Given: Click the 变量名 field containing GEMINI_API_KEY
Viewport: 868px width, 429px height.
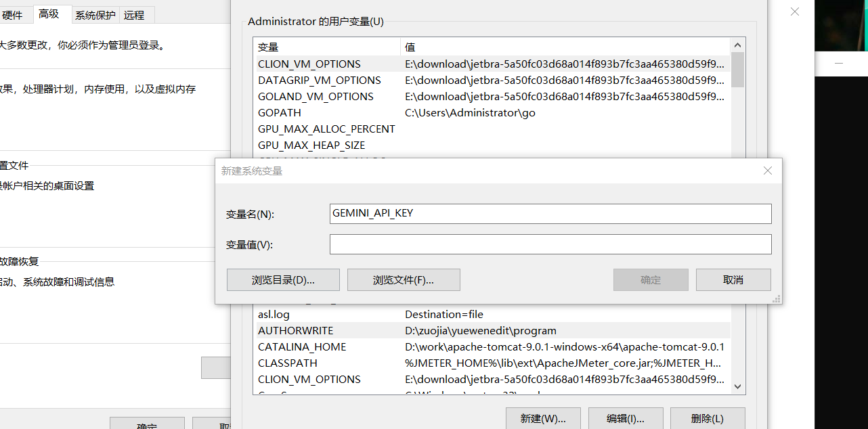Looking at the screenshot, I should click(550, 213).
